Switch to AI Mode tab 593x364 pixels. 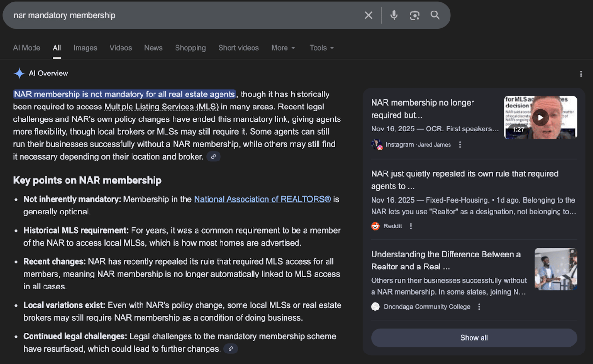coord(27,48)
